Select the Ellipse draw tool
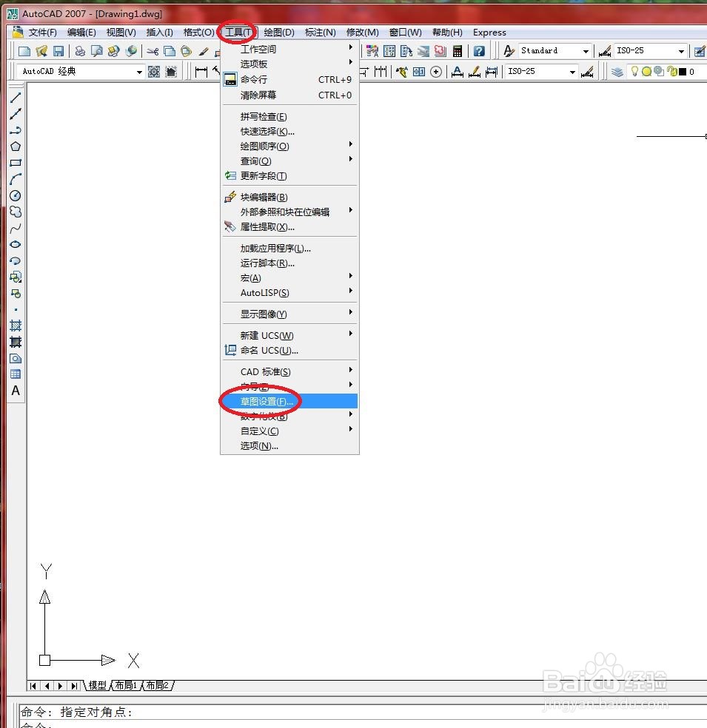 point(16,244)
